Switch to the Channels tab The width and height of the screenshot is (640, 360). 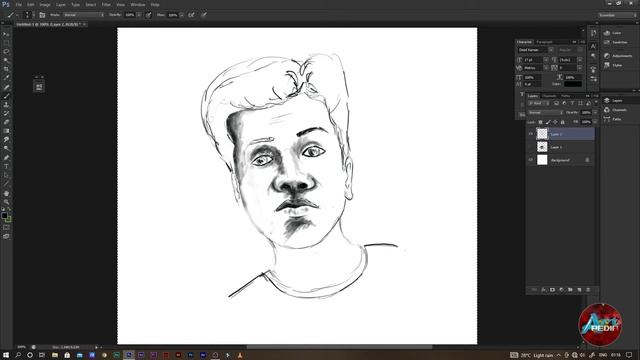(x=549, y=96)
